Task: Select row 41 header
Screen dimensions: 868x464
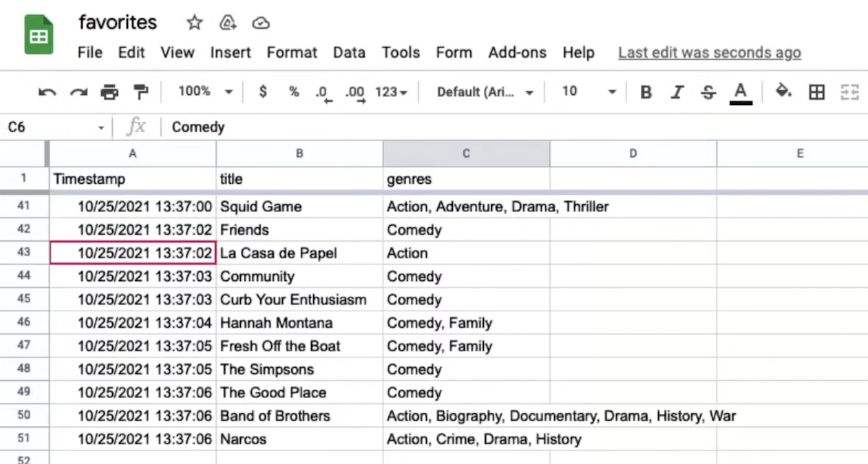Action: 24,207
